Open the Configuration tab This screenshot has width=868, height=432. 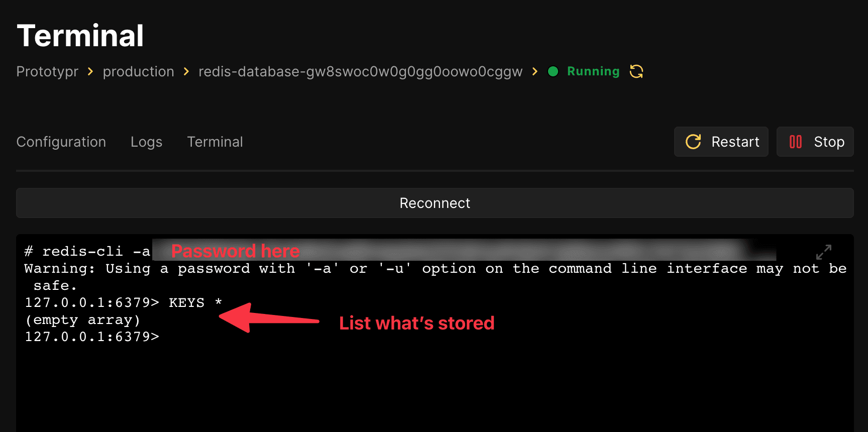[61, 142]
